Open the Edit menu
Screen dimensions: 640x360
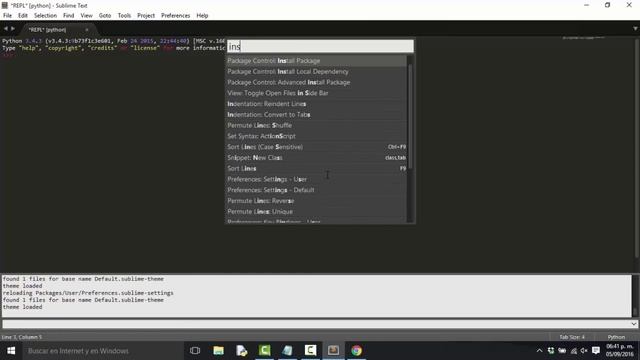(x=23, y=16)
